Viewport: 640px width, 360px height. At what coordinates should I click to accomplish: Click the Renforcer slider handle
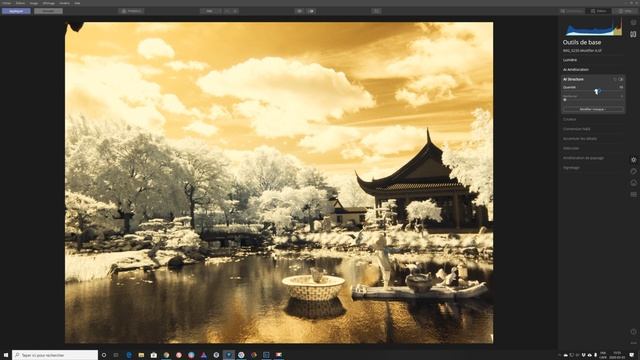pyautogui.click(x=565, y=100)
